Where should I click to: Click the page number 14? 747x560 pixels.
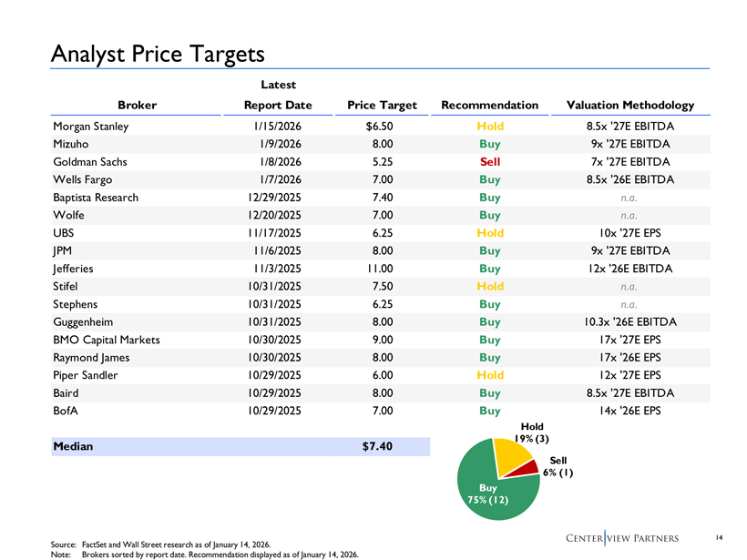(720, 537)
